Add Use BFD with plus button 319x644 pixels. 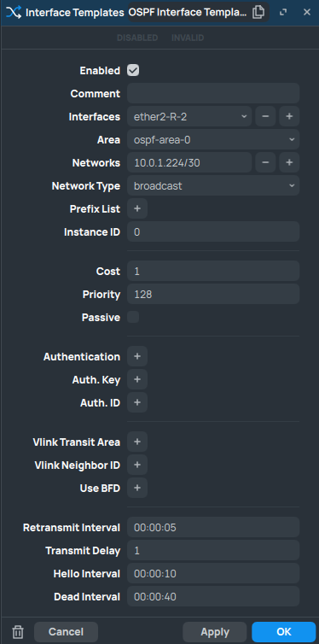point(137,488)
